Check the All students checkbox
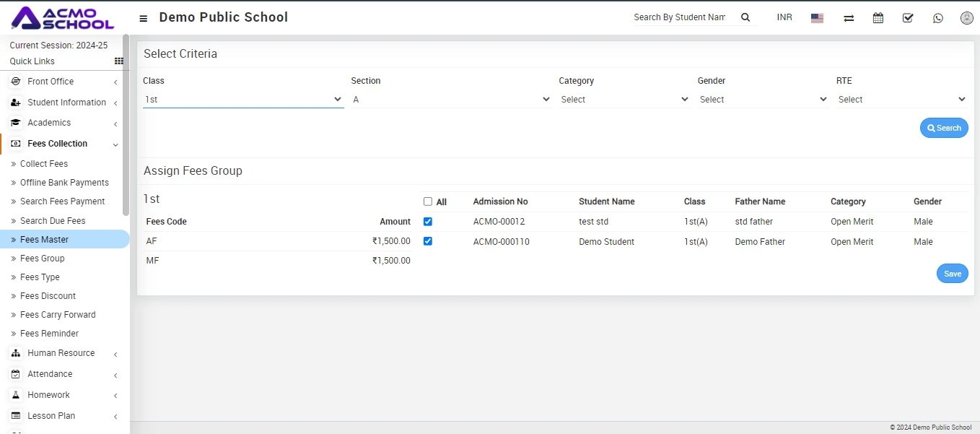The width and height of the screenshot is (980, 434). (x=428, y=201)
